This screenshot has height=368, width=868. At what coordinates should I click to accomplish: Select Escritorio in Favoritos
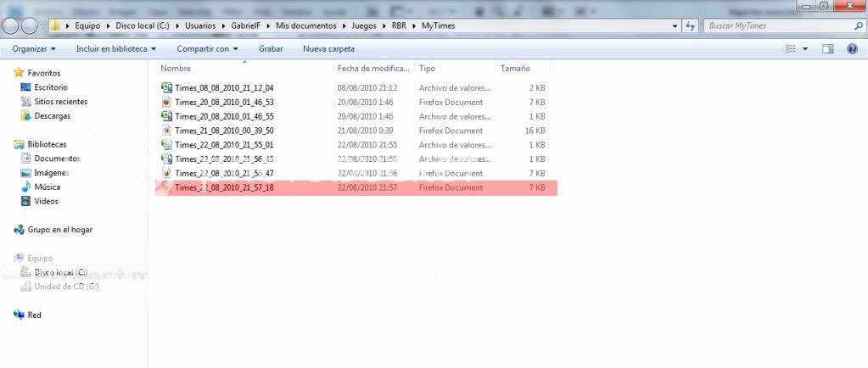click(51, 87)
